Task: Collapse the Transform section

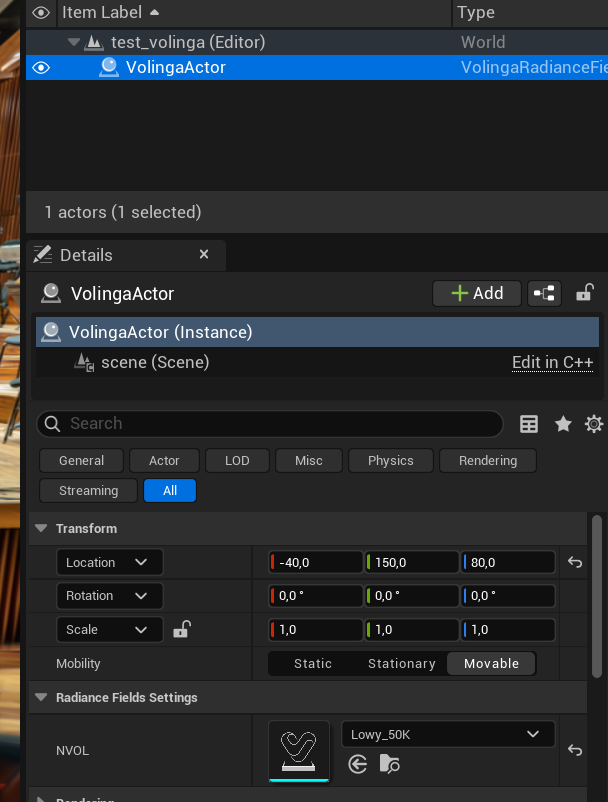Action: (41, 529)
